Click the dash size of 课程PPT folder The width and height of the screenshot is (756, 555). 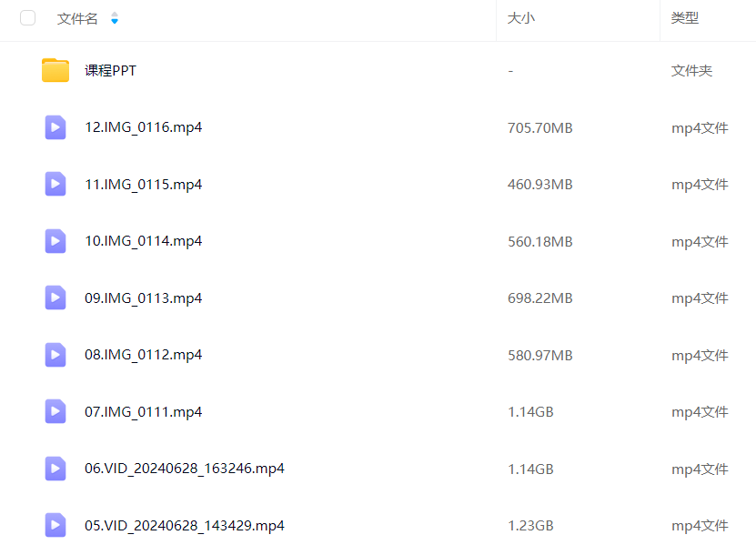click(x=510, y=71)
